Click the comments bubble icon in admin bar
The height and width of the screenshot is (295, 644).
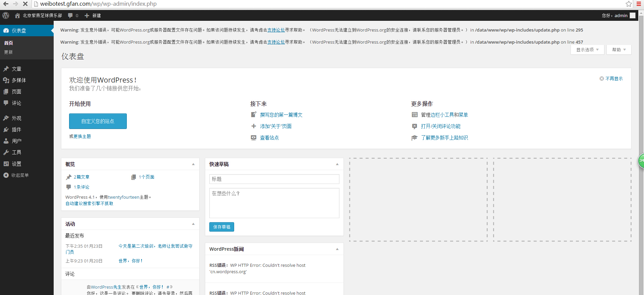point(70,15)
